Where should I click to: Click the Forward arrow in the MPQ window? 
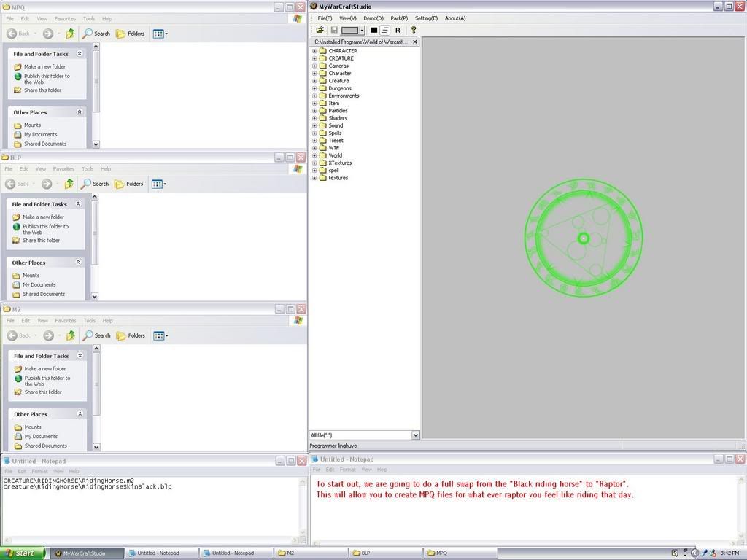coord(47,34)
